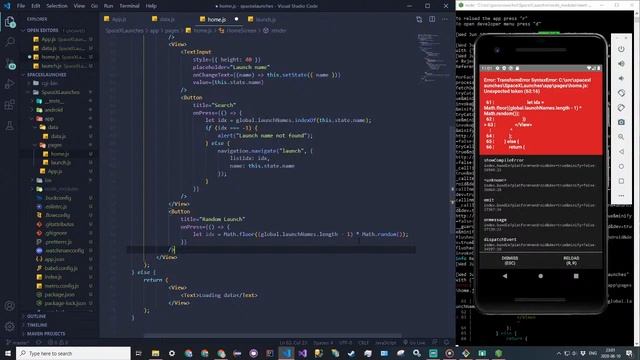Tap the Android back button on the phone screen
640x360 pixels.
(x=505, y=276)
